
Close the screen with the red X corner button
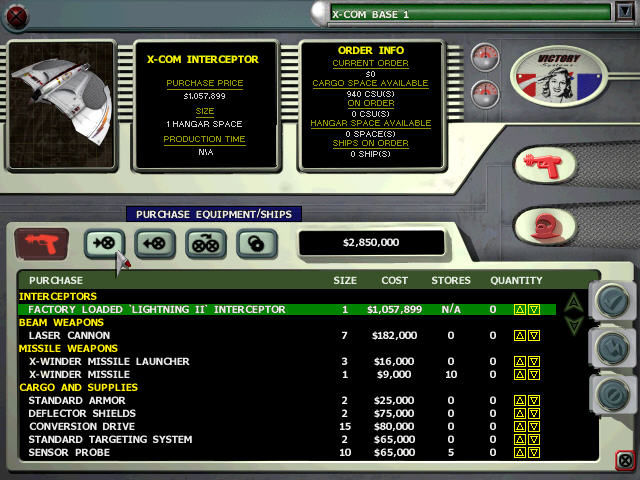tap(625, 461)
